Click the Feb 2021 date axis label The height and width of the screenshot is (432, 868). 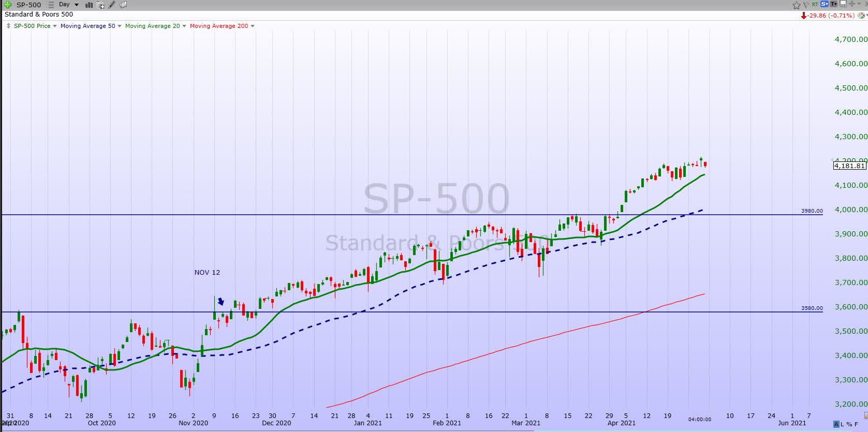447,423
